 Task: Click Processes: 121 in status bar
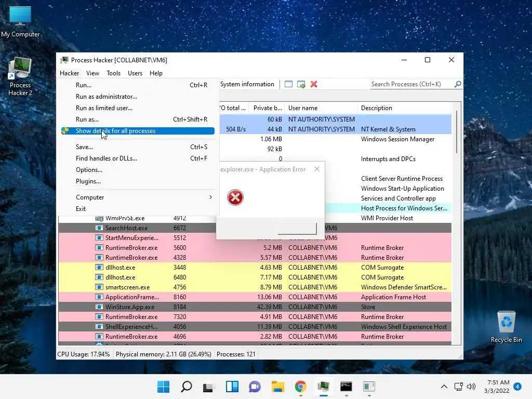[236, 354]
